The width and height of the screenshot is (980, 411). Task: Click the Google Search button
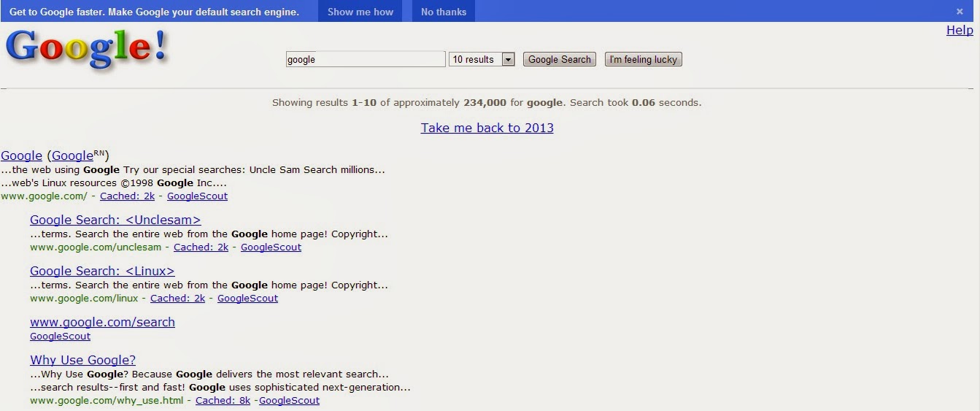(x=560, y=59)
